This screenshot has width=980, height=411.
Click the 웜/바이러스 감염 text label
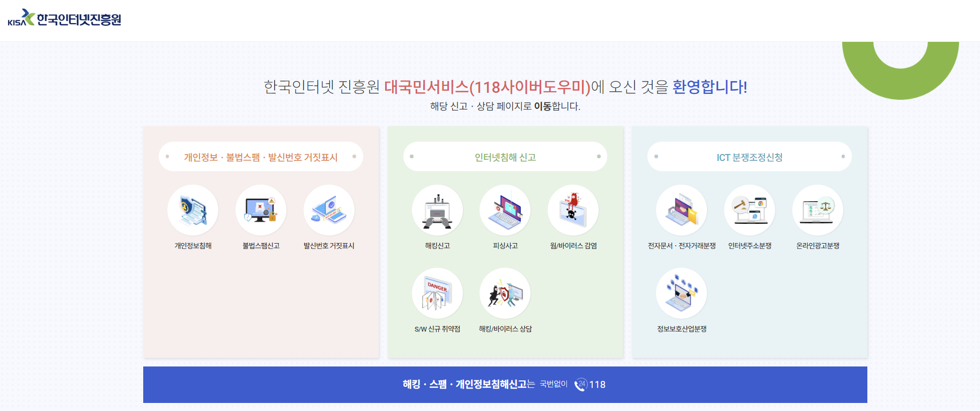click(573, 246)
